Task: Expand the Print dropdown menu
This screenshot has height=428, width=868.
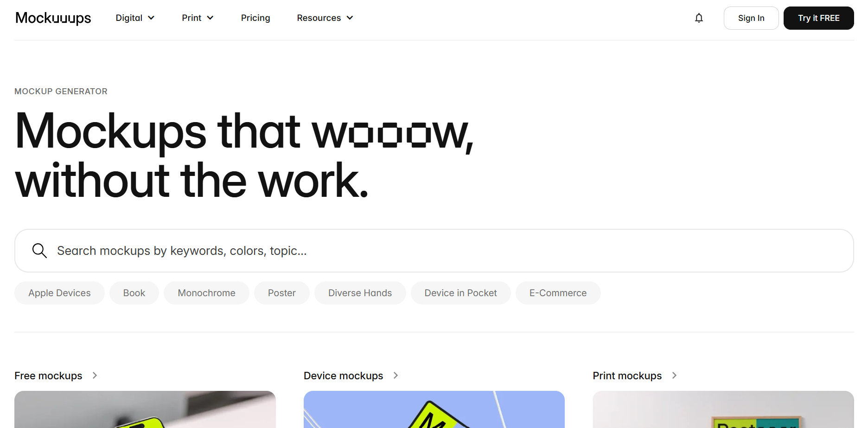Action: pos(197,18)
